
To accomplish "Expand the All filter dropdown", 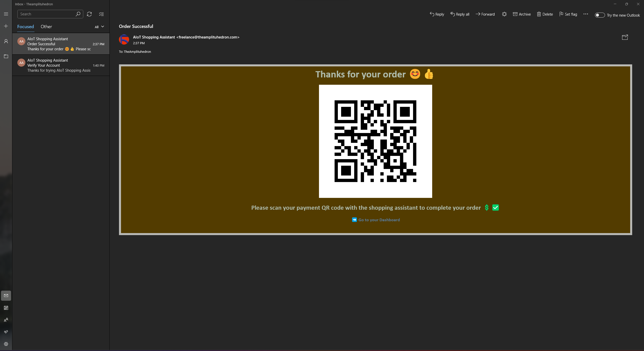I will tap(99, 27).
